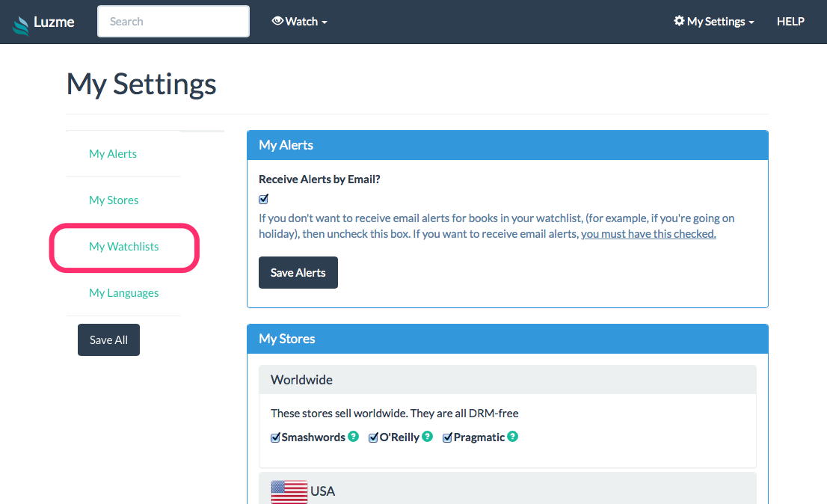The width and height of the screenshot is (827, 504).
Task: Open the O'Reilly help question-mark icon
Action: (x=427, y=437)
